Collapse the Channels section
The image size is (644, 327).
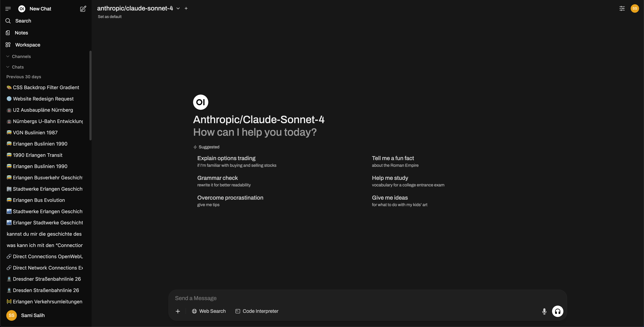click(18, 56)
